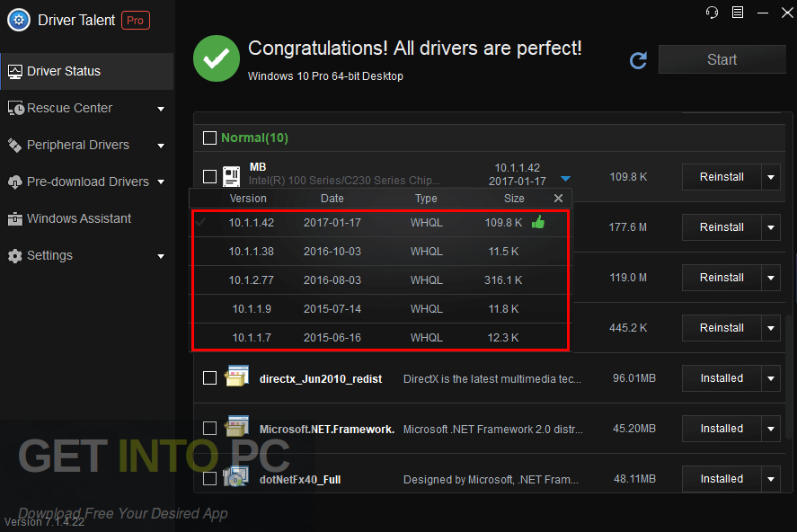
Task: Reinstall the 177.6 M driver
Action: (x=722, y=227)
